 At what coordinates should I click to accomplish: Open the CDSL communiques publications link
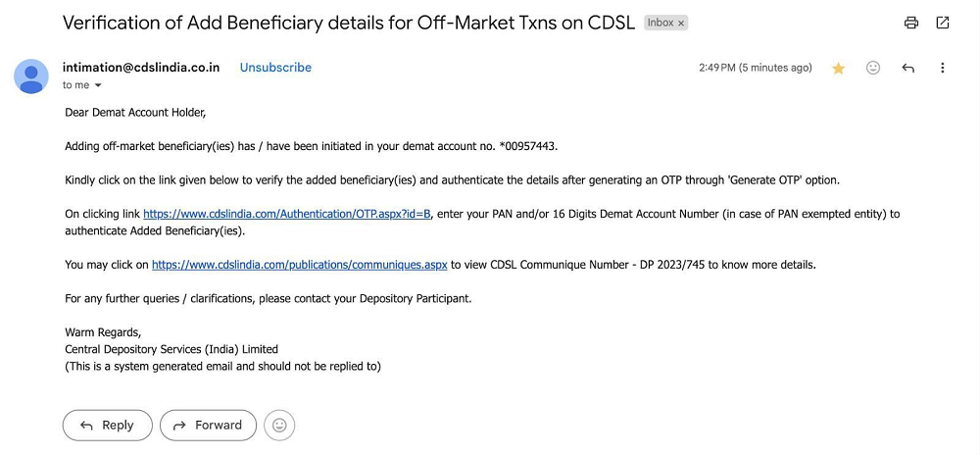coord(299,265)
